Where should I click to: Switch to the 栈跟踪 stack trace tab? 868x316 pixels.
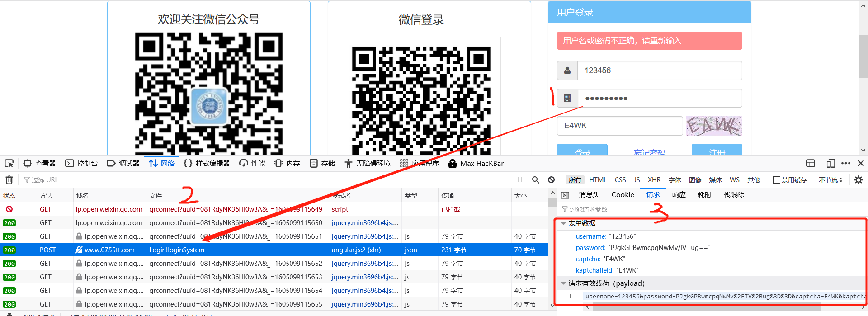(734, 195)
